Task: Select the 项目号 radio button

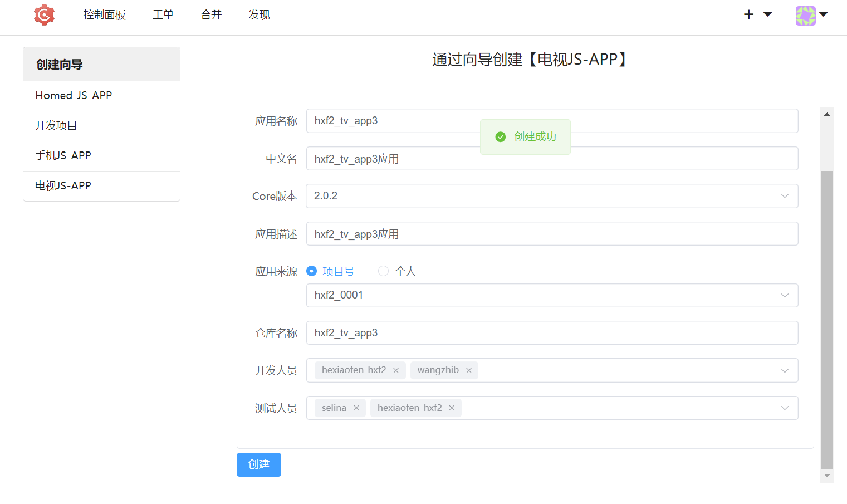Action: coord(311,271)
